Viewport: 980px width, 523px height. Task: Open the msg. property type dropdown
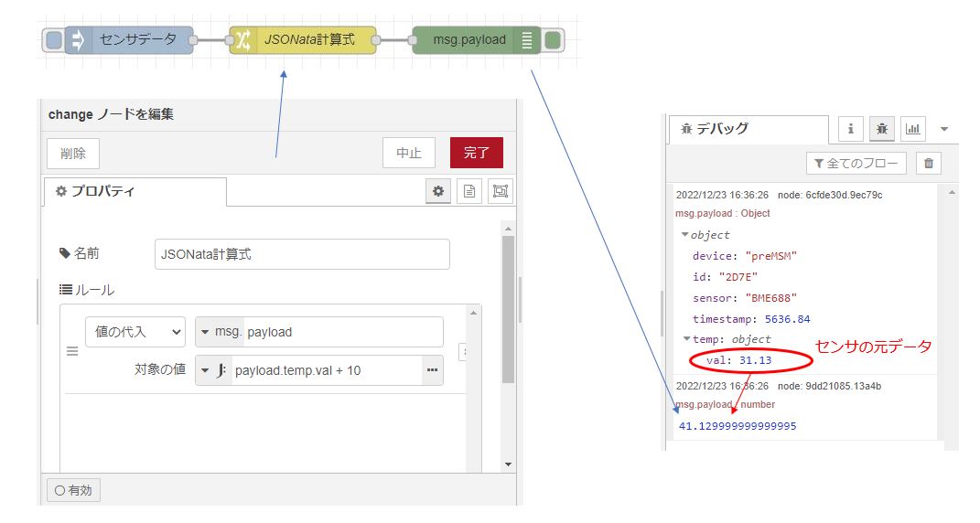point(220,332)
